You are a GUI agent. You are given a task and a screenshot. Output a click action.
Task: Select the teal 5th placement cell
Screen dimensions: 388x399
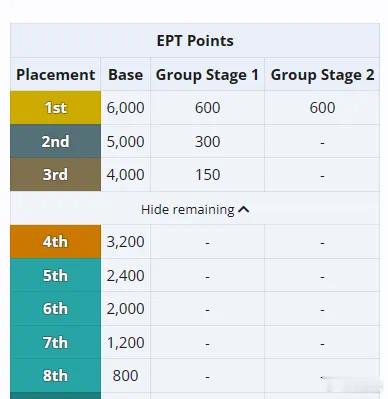56,275
